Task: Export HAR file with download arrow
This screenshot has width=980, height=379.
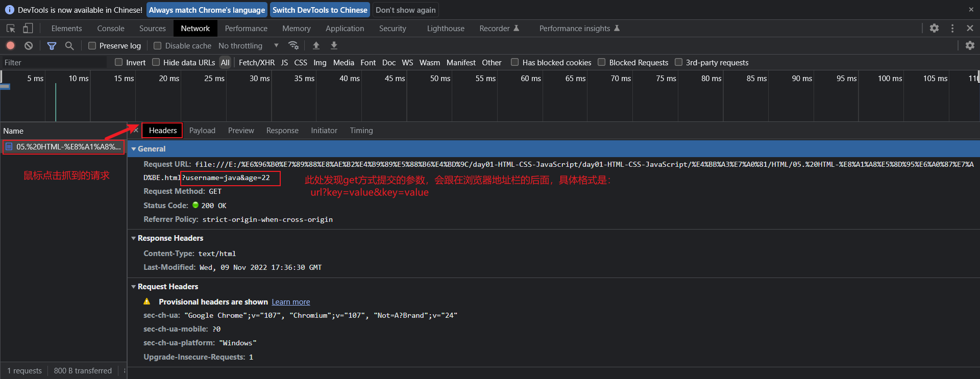Action: tap(334, 45)
